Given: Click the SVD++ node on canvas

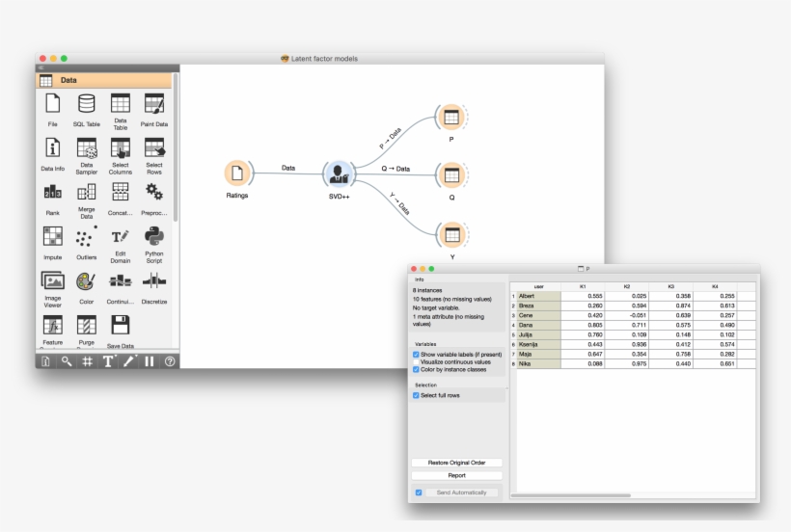Looking at the screenshot, I should pyautogui.click(x=339, y=174).
